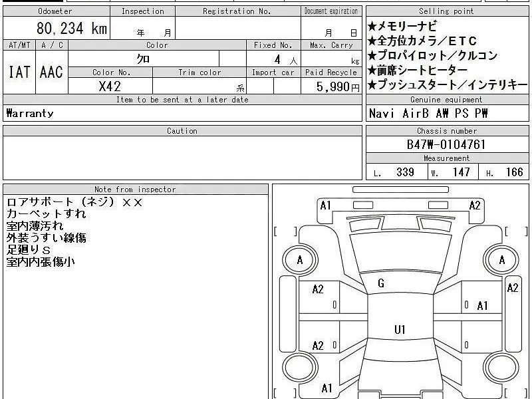Screen dimensions: 532x399
Task: Click the empty bracket box above the left wheel
Action: (x=285, y=232)
